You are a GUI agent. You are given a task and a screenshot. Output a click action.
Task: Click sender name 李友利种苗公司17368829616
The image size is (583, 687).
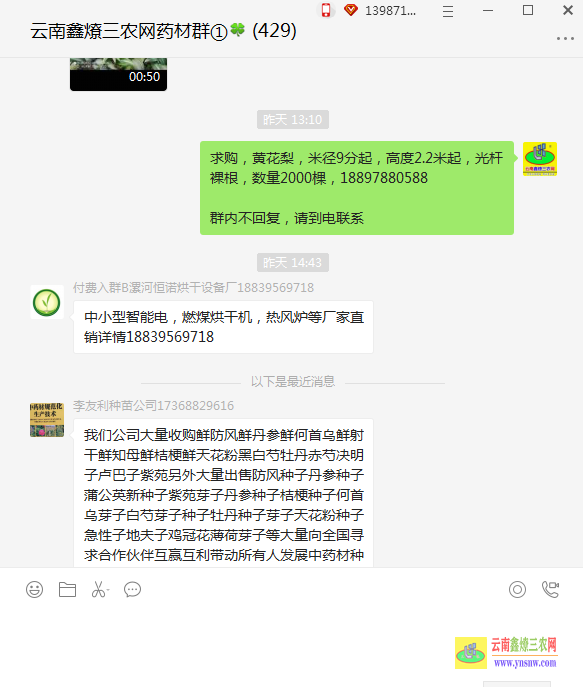(x=153, y=406)
